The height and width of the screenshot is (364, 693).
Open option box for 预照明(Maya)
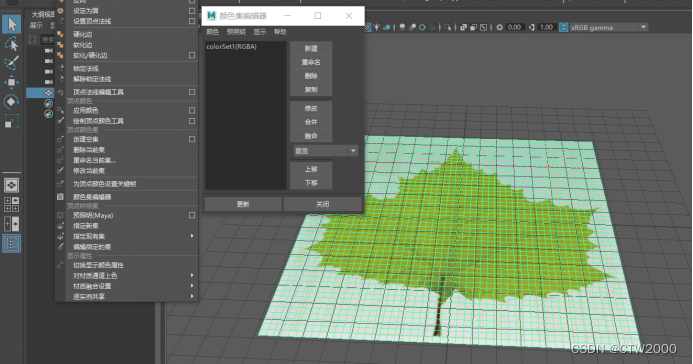[x=192, y=215]
